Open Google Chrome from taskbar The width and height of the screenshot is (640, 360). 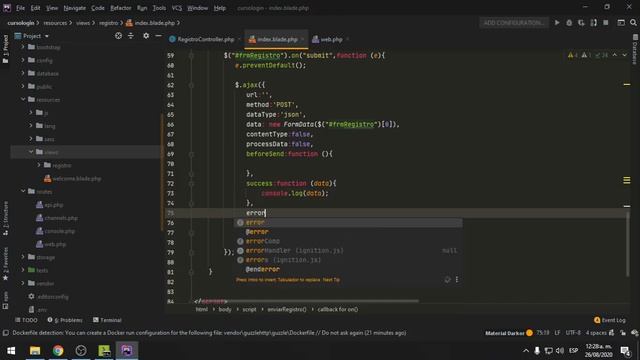[x=58, y=350]
